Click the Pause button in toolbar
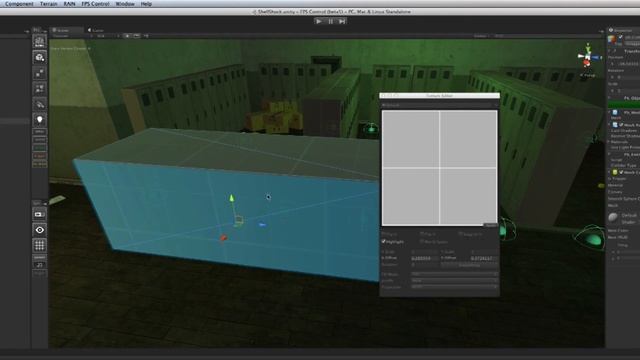Image resolution: width=640 pixels, height=360 pixels. click(x=331, y=21)
